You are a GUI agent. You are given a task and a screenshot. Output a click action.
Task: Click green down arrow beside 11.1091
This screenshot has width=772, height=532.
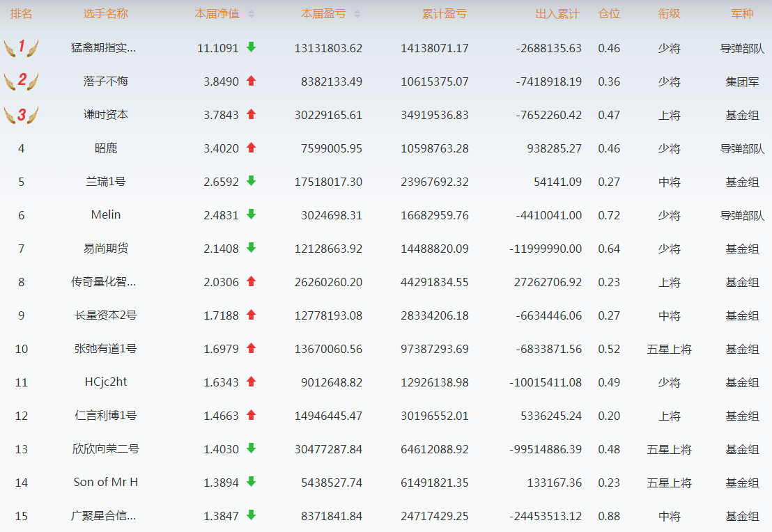251,47
